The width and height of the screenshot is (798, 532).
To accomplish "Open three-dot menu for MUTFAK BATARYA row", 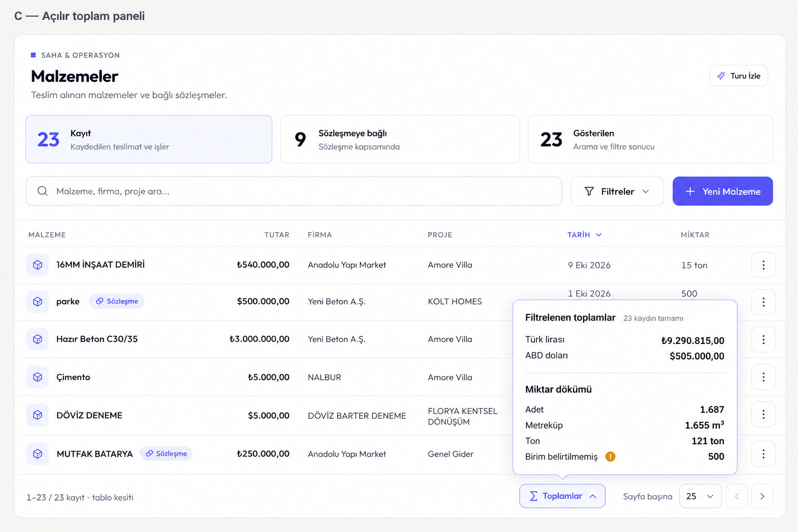I will click(x=763, y=454).
